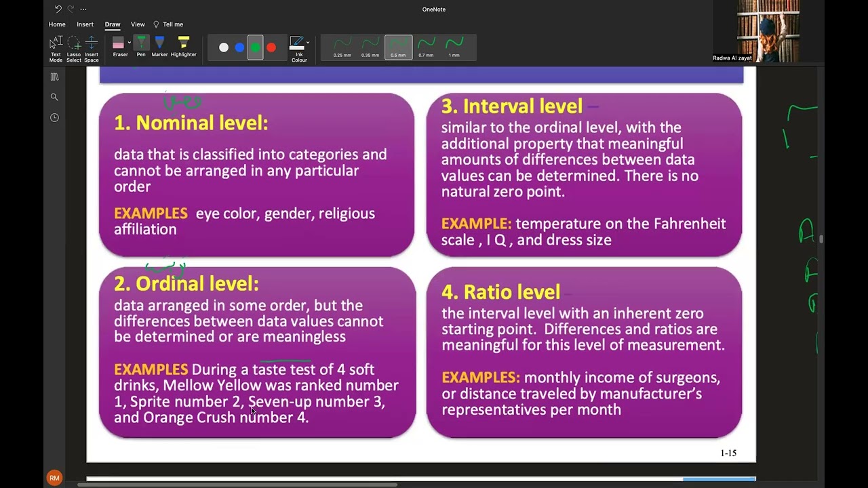Go to the View tab
868x488 pixels.
(x=138, y=24)
